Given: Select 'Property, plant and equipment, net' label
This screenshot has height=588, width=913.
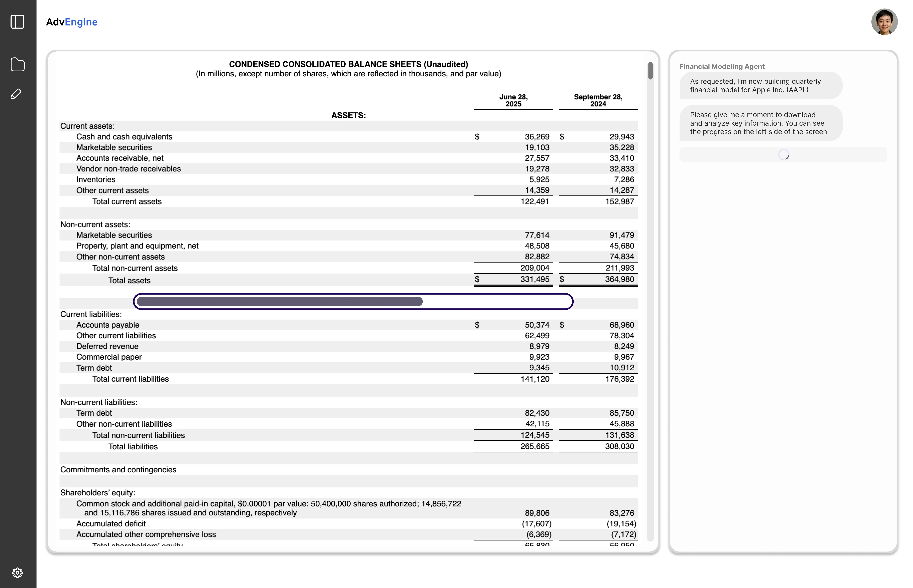Looking at the screenshot, I should (137, 246).
